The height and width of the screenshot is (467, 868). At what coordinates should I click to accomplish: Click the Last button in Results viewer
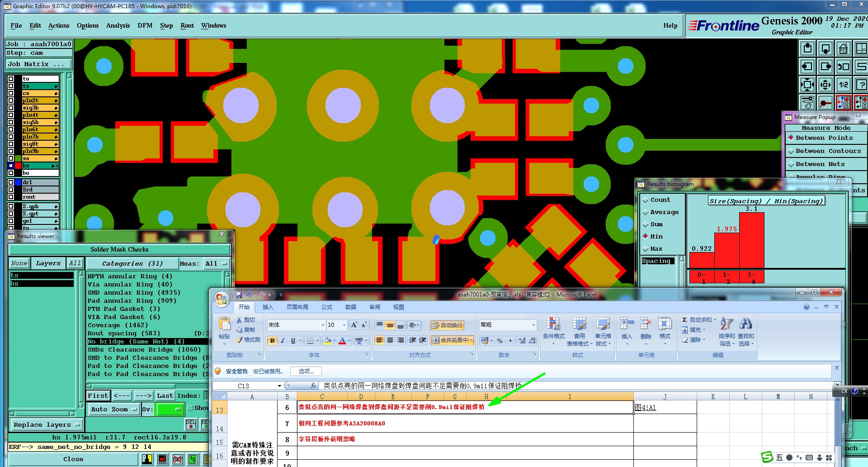[165, 396]
